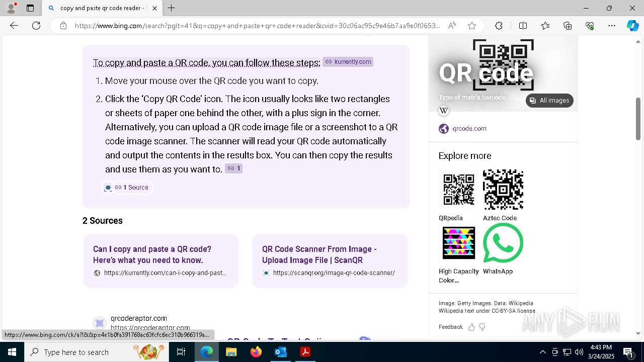Open 'QR Code Scanner From Image' source card
Viewport: 644px width, 362px height.
330,261
